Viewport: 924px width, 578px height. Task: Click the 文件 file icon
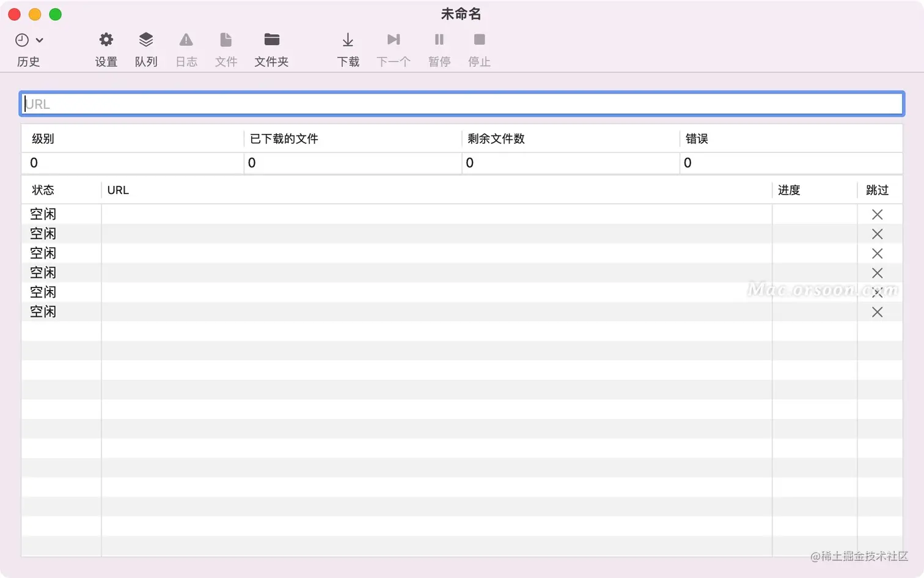[x=226, y=40]
